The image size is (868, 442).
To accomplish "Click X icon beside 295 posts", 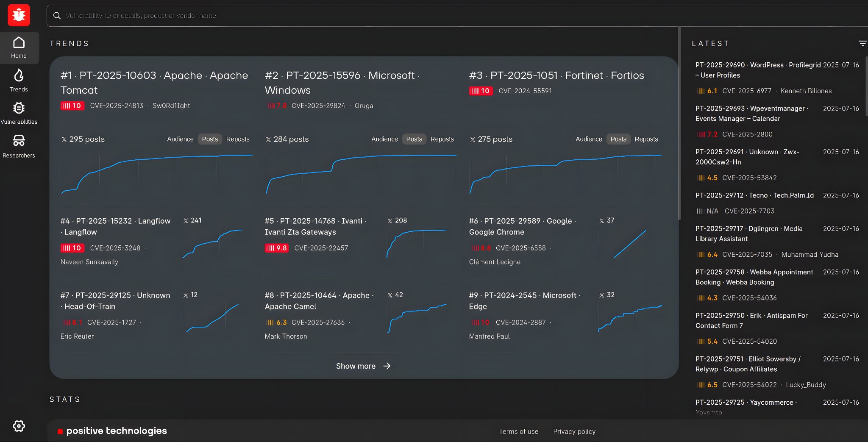I will 64,139.
